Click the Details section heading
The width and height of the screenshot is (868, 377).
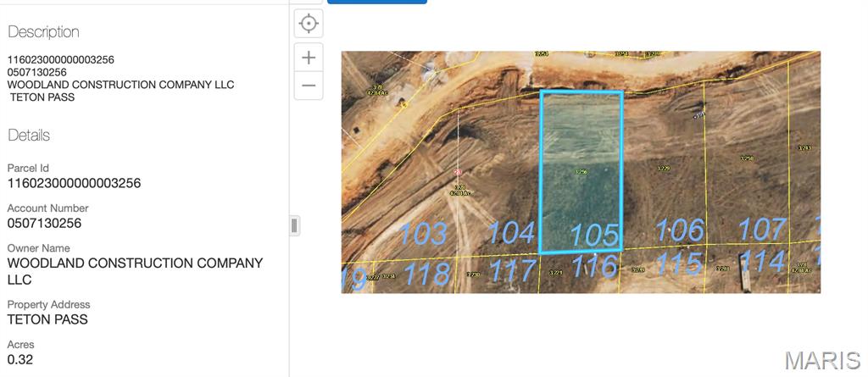click(29, 136)
